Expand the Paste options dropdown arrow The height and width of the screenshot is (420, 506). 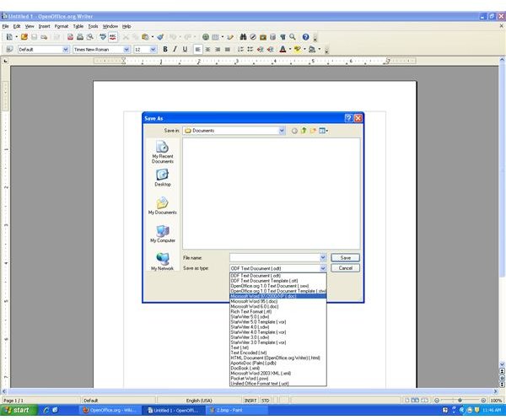point(153,37)
